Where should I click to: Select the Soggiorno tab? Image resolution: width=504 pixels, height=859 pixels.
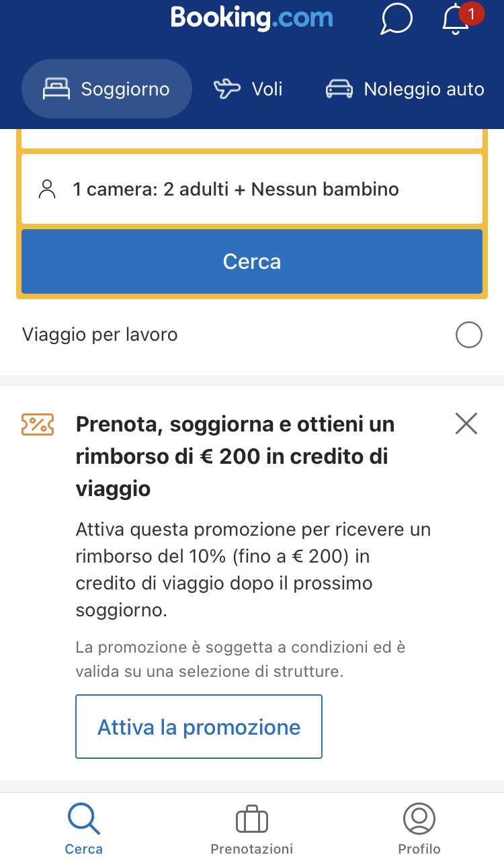(x=107, y=89)
